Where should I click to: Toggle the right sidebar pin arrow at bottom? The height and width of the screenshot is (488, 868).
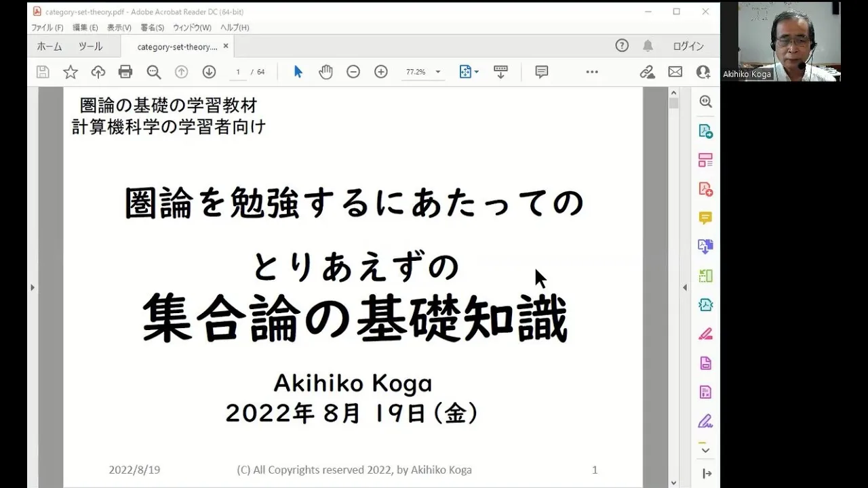coord(705,474)
